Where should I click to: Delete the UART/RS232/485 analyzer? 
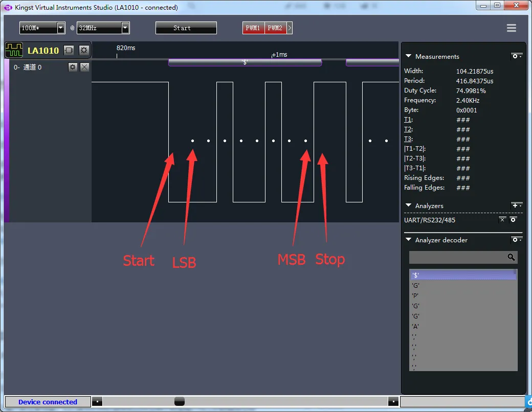pos(502,219)
